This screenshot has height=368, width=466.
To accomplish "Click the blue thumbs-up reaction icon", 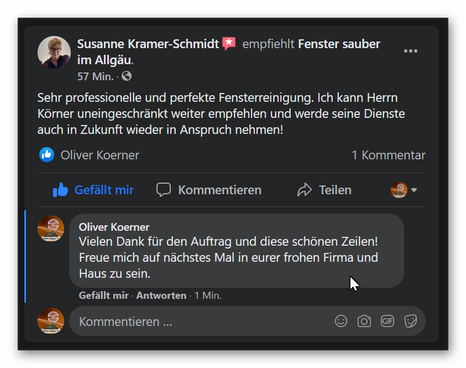I will [47, 155].
